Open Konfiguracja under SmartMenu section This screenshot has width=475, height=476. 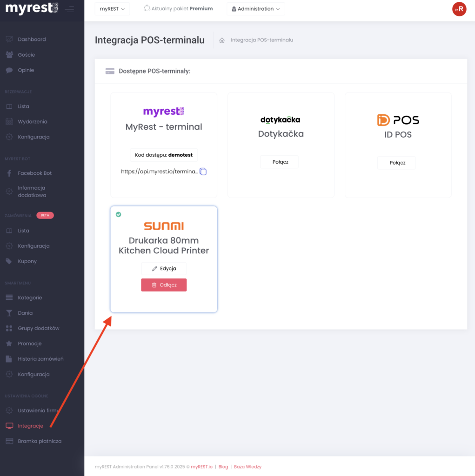[x=33, y=374]
